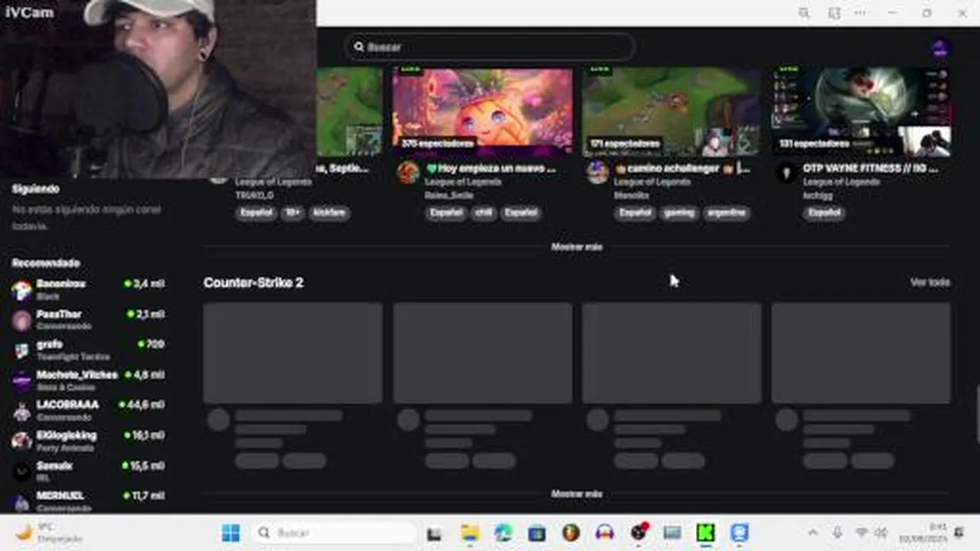This screenshot has height=551, width=980.
Task: Open the Samulx recommended channel
Action: (x=88, y=471)
